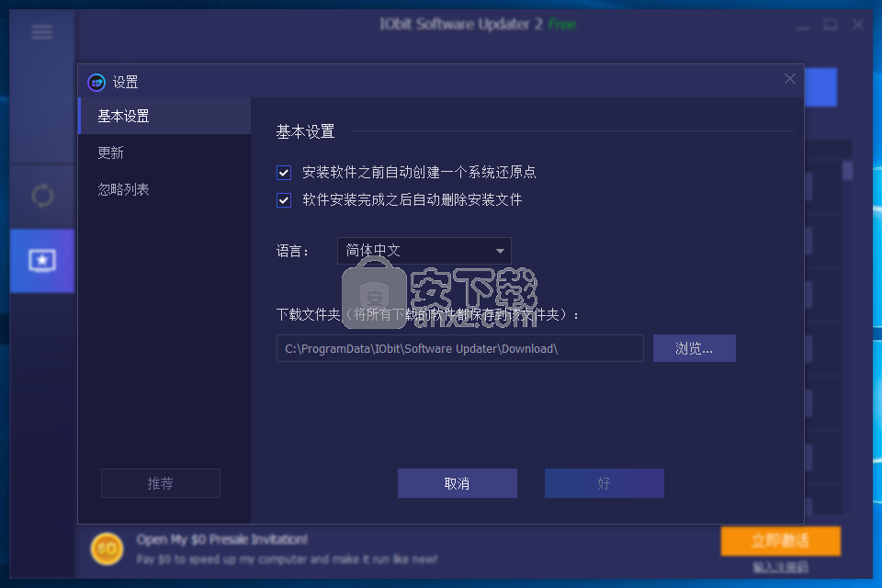This screenshot has height=588, width=882.
Task: Open the hamburger menu in main window
Action: (42, 32)
